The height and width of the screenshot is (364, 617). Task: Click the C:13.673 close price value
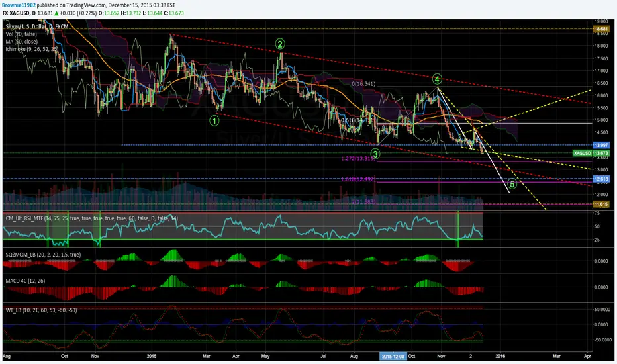click(173, 13)
